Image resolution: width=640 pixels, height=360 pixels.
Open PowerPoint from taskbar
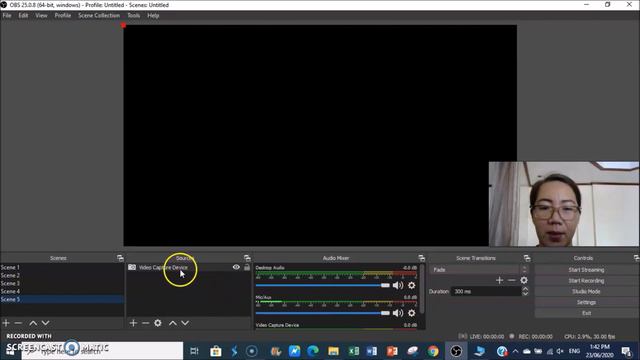tap(392, 351)
